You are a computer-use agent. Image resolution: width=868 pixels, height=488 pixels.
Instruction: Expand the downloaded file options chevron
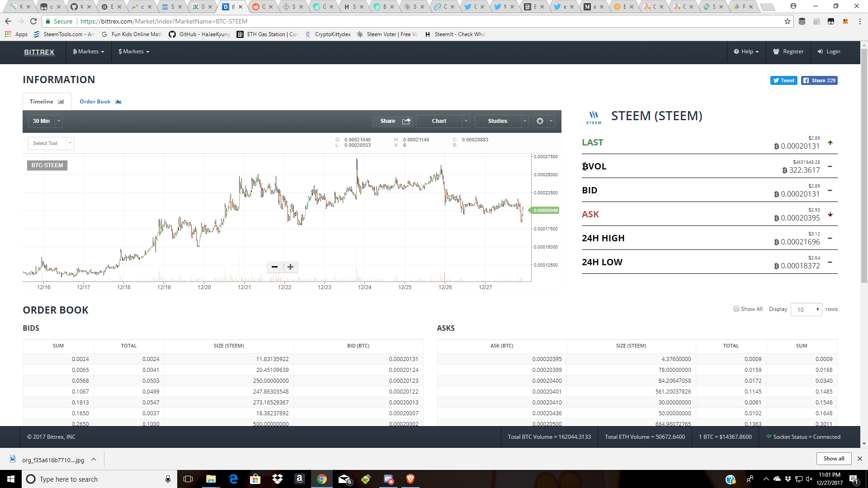tap(94, 460)
